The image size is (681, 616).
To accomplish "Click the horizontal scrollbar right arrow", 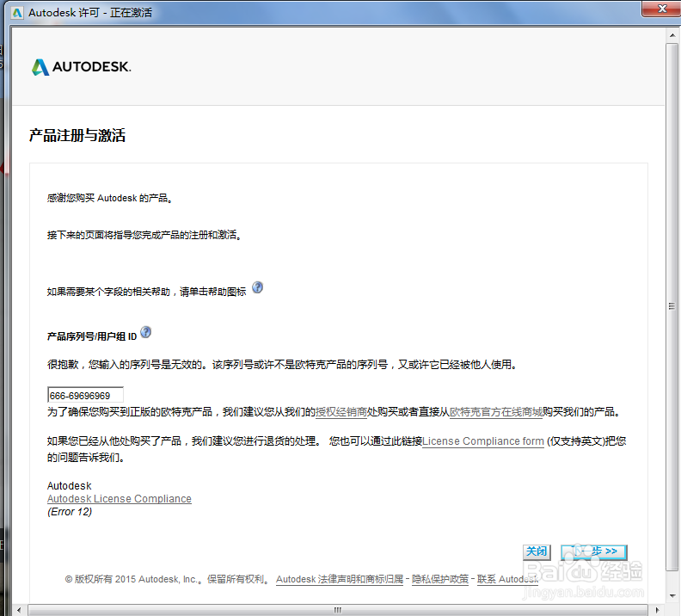I will click(657, 610).
